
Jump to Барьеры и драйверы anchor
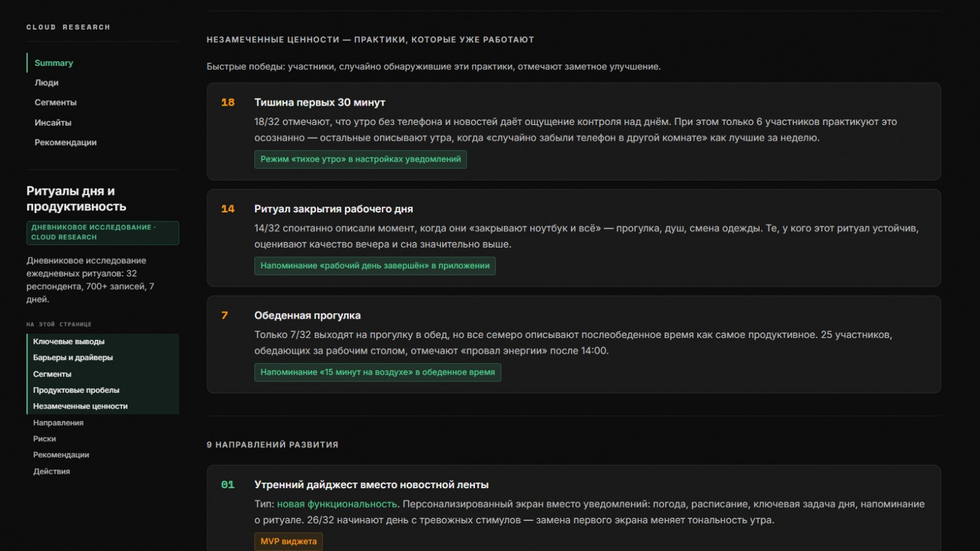click(73, 357)
